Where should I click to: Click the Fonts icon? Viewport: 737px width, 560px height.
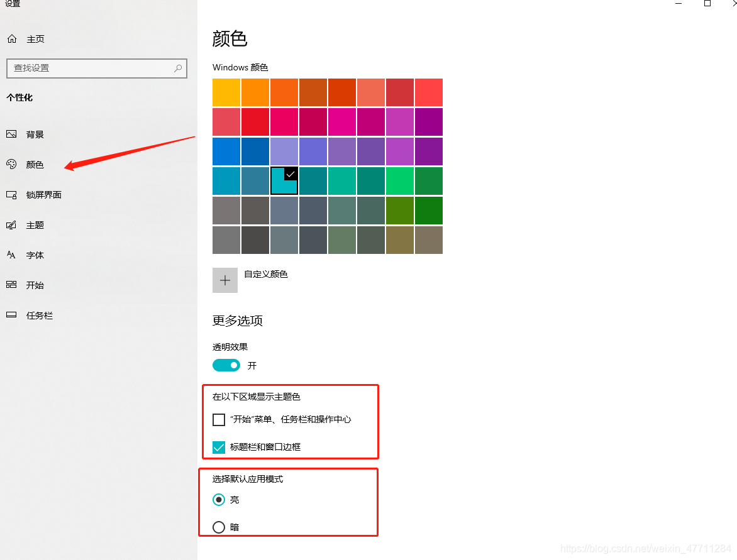11,255
